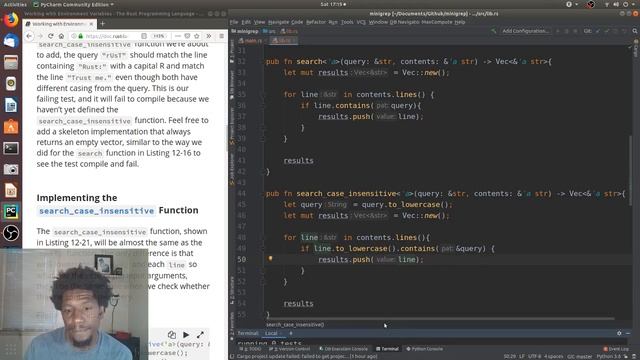The height and width of the screenshot is (360, 640).
Task: Reload the Firefox page
Action: point(51,36)
